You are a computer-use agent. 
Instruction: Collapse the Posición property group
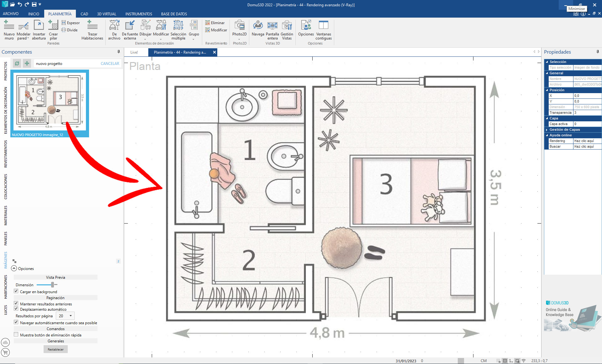pyautogui.click(x=547, y=90)
